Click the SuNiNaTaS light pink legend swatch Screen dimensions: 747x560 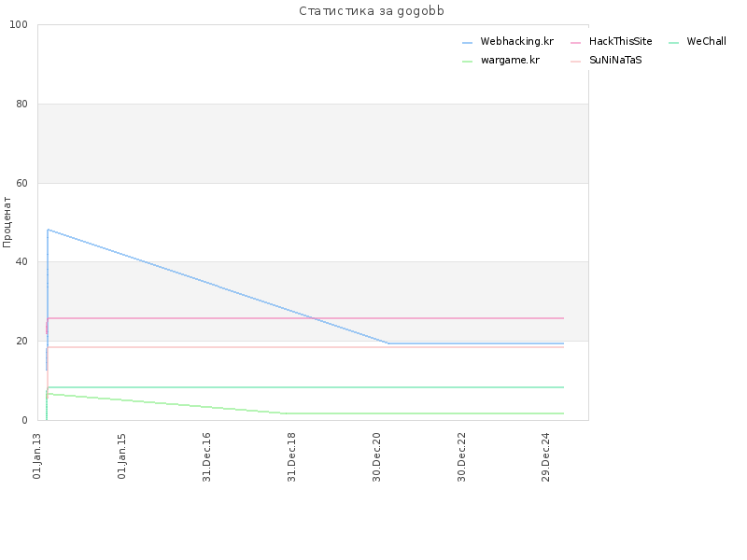(575, 62)
